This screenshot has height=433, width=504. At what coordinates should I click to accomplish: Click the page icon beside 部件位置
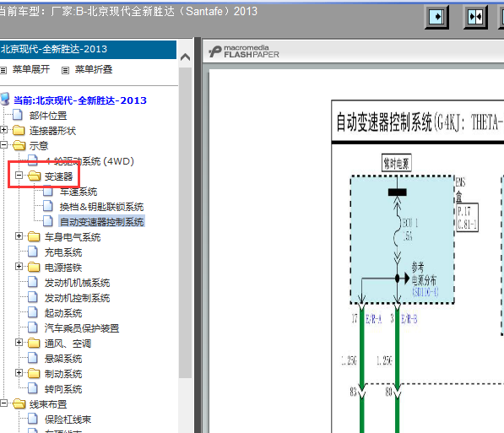pos(18,115)
